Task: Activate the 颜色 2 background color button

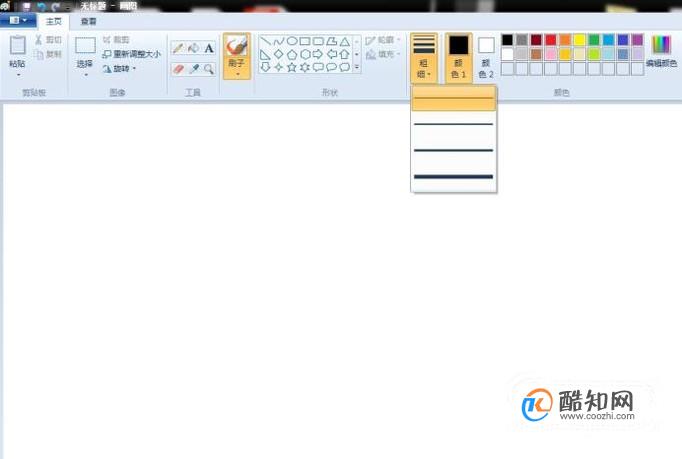Action: tap(486, 57)
